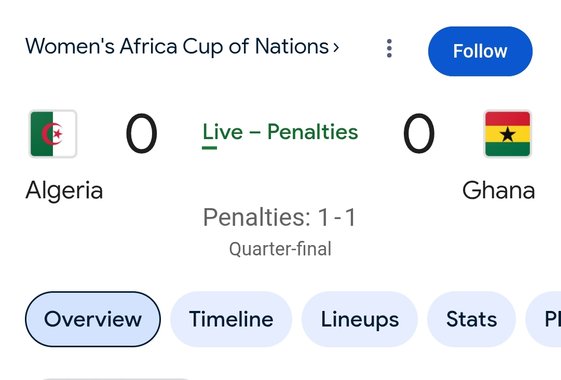This screenshot has height=380, width=561.
Task: Show the Stats tab
Action: (x=472, y=319)
